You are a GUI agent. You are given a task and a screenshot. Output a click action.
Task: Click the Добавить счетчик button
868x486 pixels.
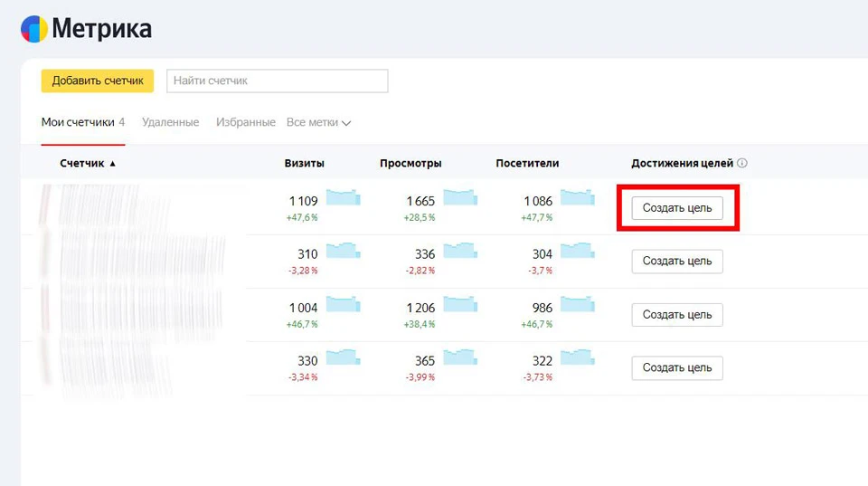pyautogui.click(x=98, y=81)
